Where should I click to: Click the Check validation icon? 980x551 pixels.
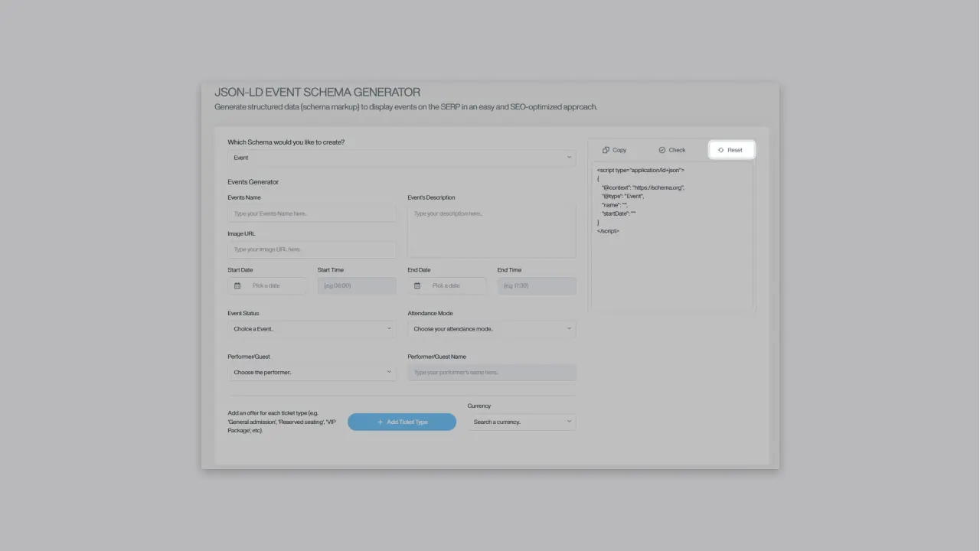point(661,150)
